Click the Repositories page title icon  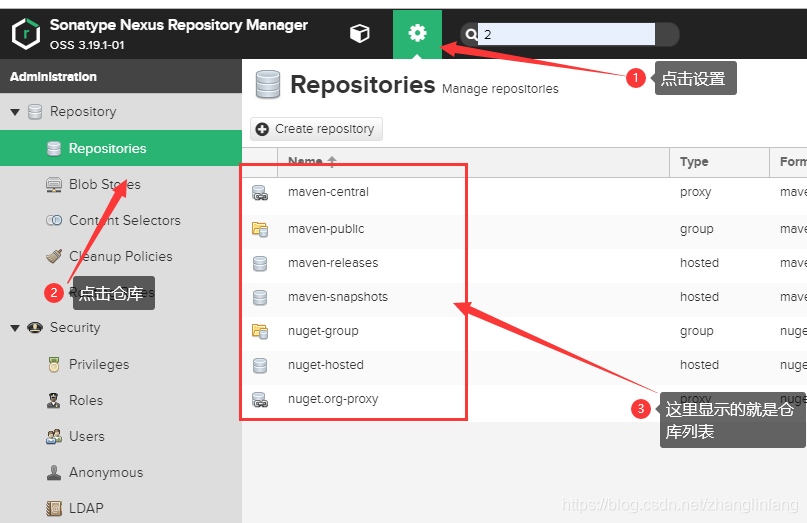(268, 84)
